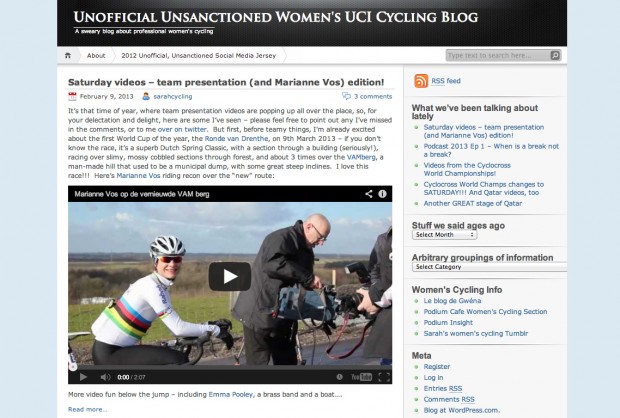Viewport: 620px width, 418px height.
Task: Click the video progress bar scrubber
Action: point(73,367)
